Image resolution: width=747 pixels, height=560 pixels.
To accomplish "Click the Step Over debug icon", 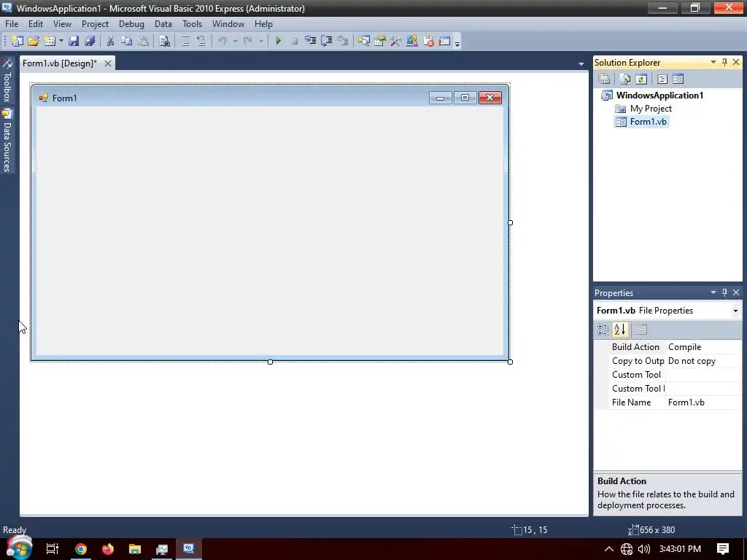I will pos(326,41).
